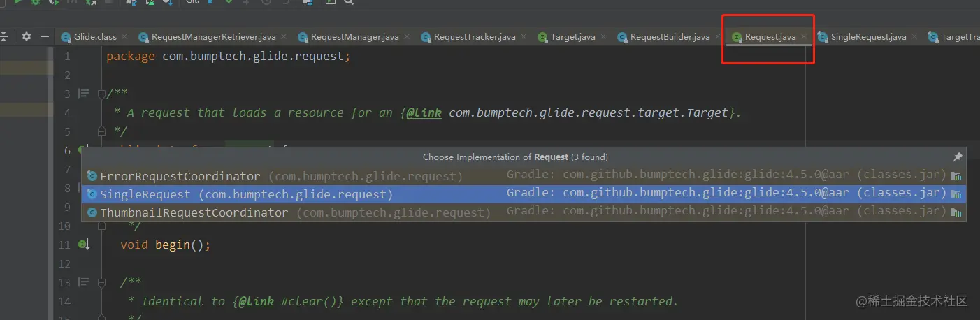This screenshot has width=980, height=320.
Task: Close the Target.java tab
Action: pos(603,37)
